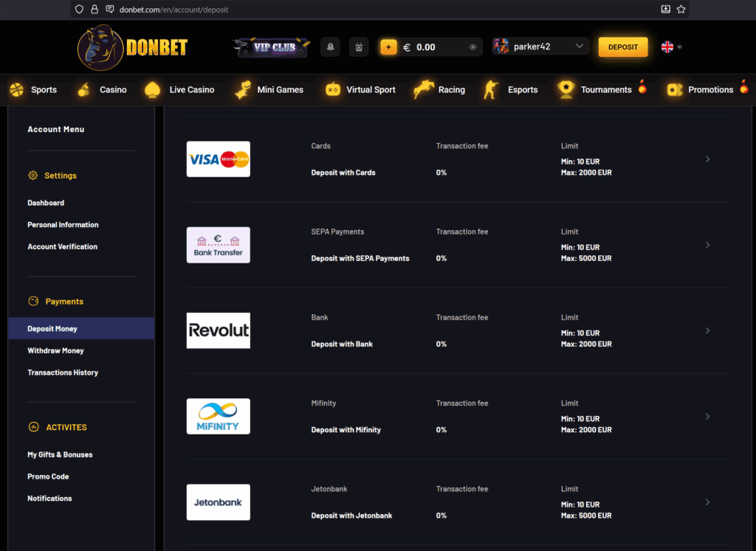Expand the Revolut payment row chevron
This screenshot has height=551, width=756.
pyautogui.click(x=707, y=330)
